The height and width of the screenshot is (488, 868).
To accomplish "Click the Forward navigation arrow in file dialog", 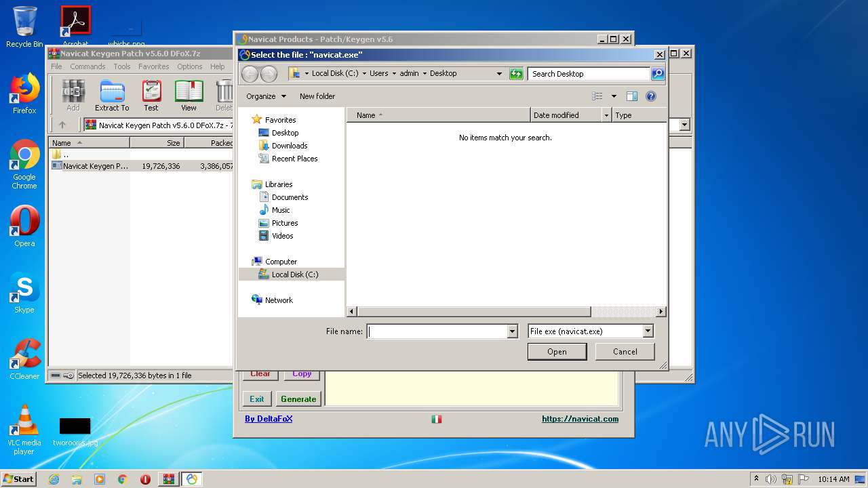I will [269, 74].
